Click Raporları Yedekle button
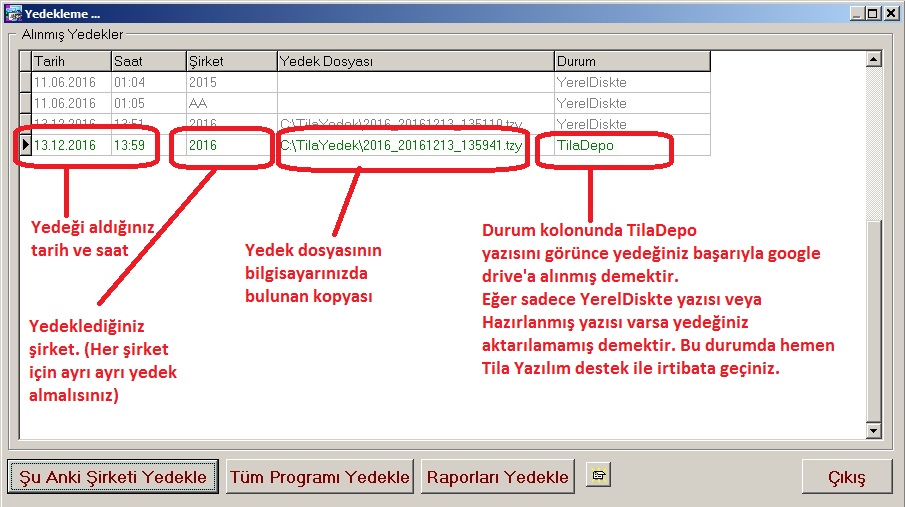905x507 pixels. [x=498, y=477]
